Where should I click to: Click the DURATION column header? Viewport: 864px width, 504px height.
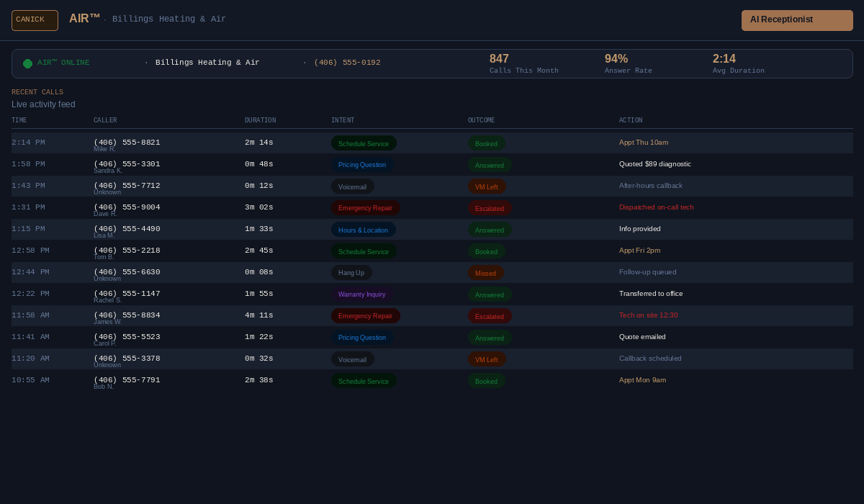260,120
